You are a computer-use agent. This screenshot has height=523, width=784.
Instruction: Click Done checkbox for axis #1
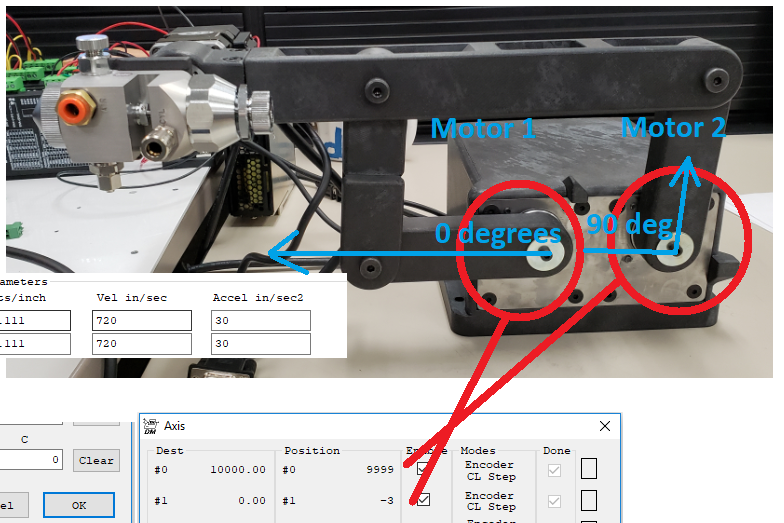(x=554, y=500)
